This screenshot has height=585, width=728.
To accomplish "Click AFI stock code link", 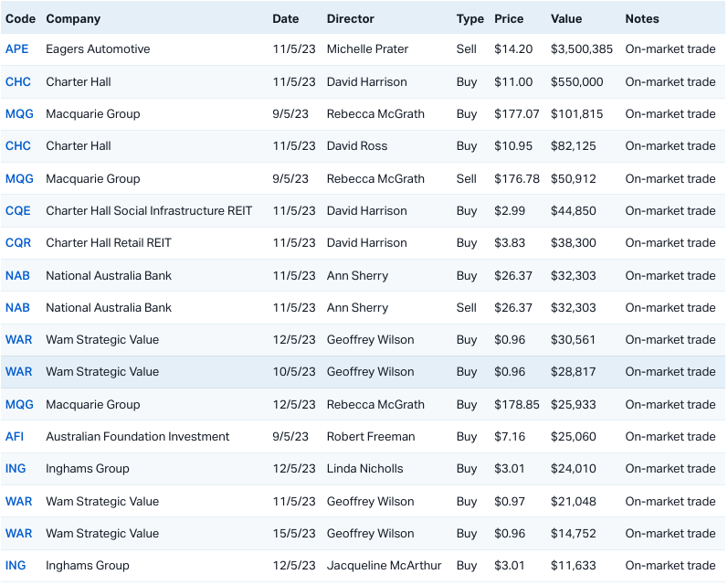I will point(16,437).
